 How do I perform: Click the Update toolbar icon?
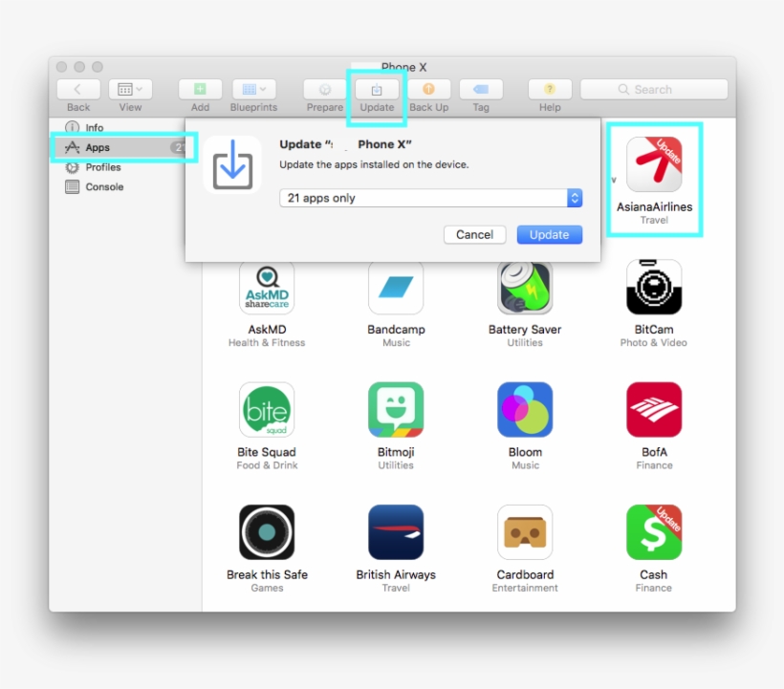pos(377,90)
